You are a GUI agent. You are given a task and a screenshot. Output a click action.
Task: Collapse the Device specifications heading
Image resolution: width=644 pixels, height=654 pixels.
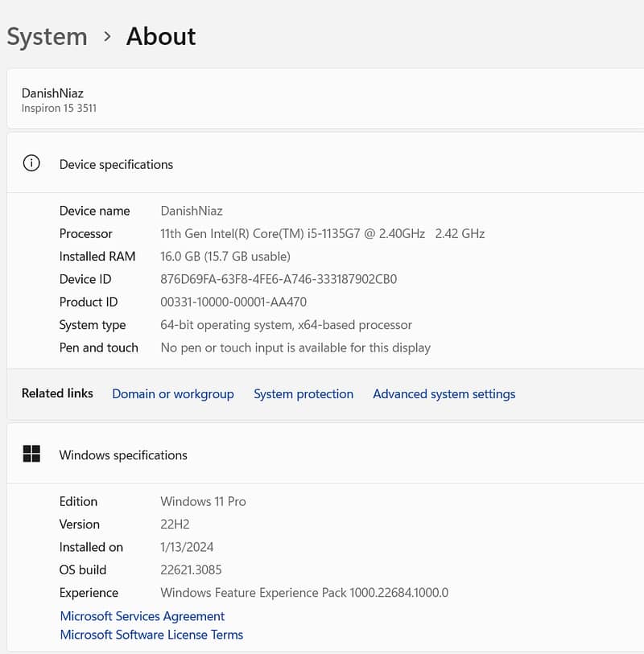(116, 164)
